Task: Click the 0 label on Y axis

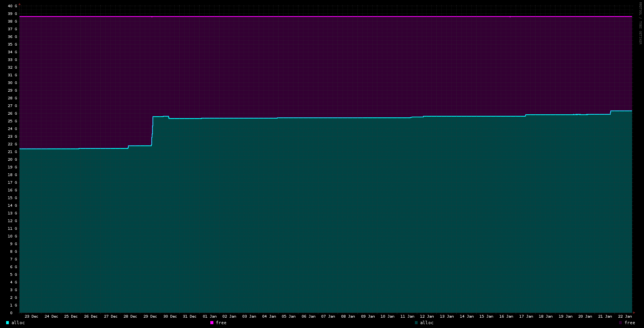Action: click(x=11, y=313)
